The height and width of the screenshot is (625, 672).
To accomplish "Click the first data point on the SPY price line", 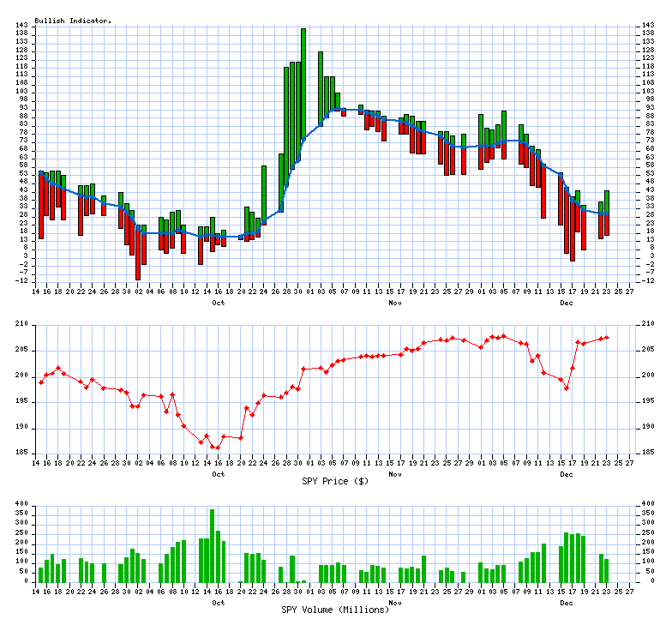I will [40, 382].
